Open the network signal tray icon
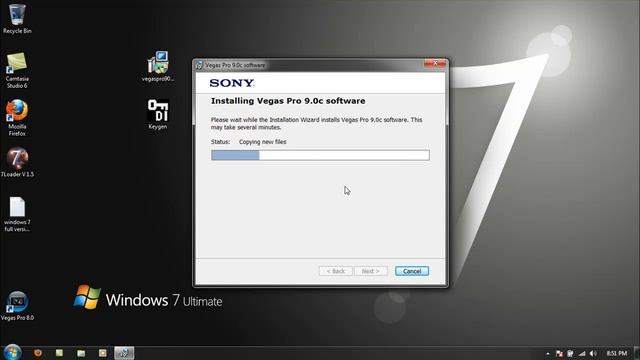Screen dimensions: 640x360 pyautogui.click(x=582, y=353)
